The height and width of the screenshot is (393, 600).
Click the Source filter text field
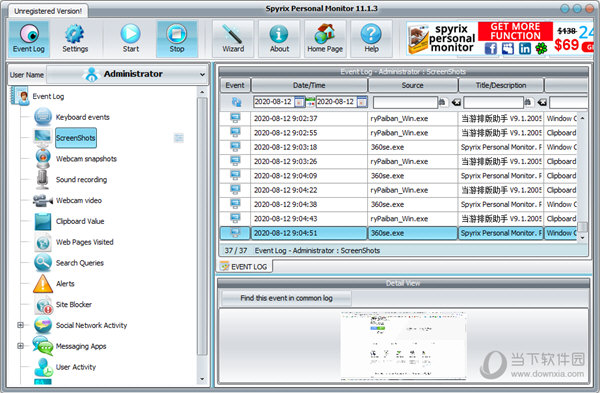[x=405, y=102]
